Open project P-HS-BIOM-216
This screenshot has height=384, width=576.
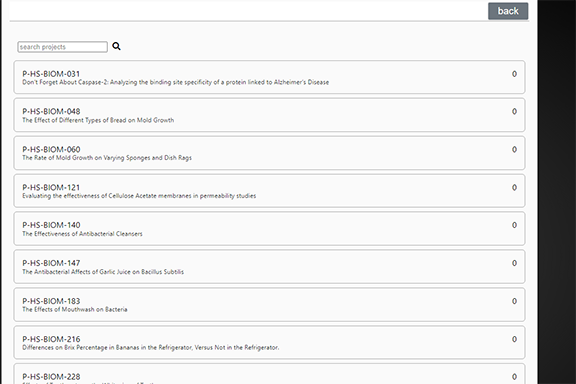tap(269, 342)
